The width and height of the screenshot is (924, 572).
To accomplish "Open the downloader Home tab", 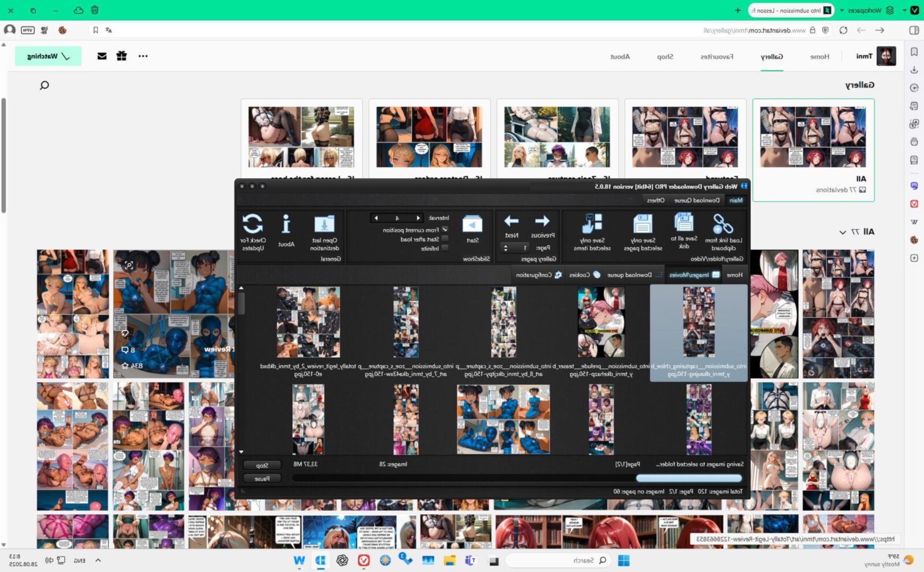I will point(735,275).
